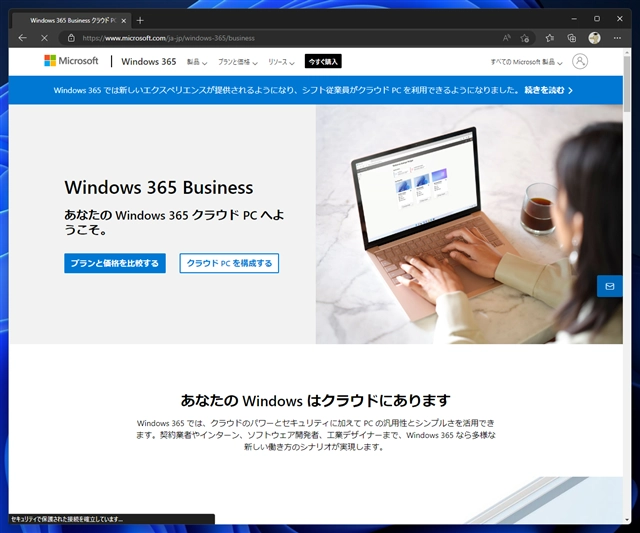Click the Windows 365 site title link

click(x=149, y=62)
